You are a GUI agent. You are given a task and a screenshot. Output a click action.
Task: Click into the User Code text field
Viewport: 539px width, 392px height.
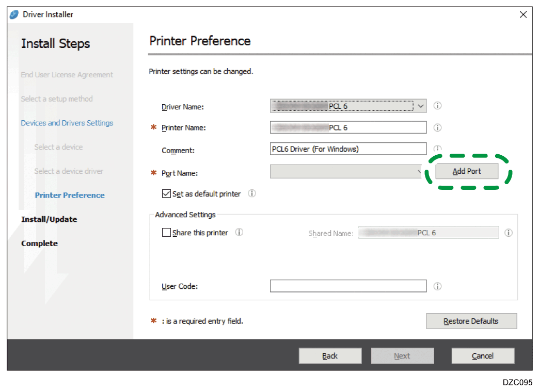coord(348,286)
